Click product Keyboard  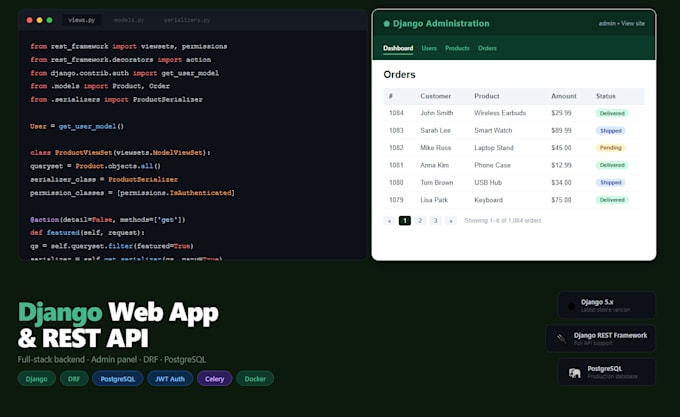[488, 200]
